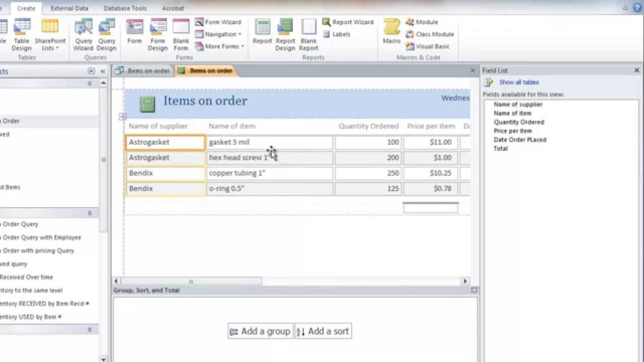Select the Items on order report title
The image size is (644, 362).
click(x=205, y=101)
